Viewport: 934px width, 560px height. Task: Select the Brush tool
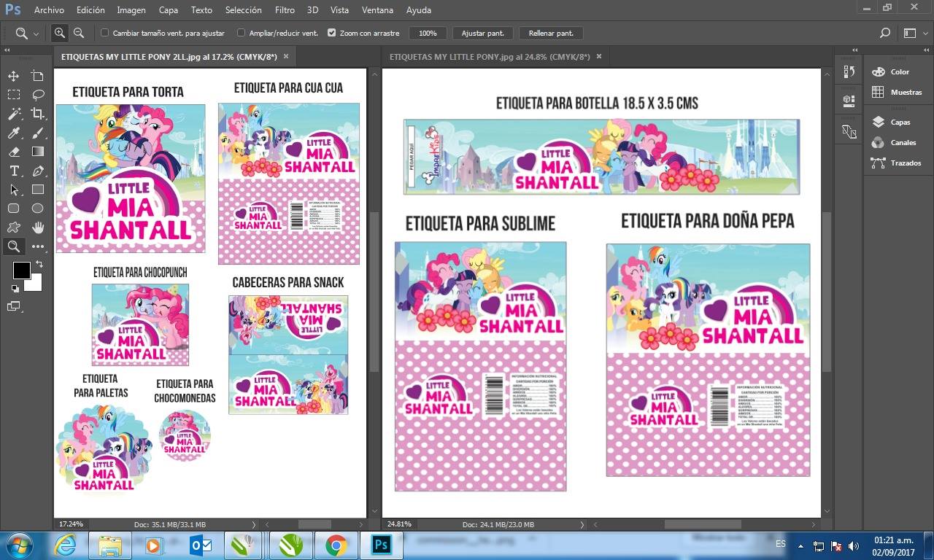37,133
